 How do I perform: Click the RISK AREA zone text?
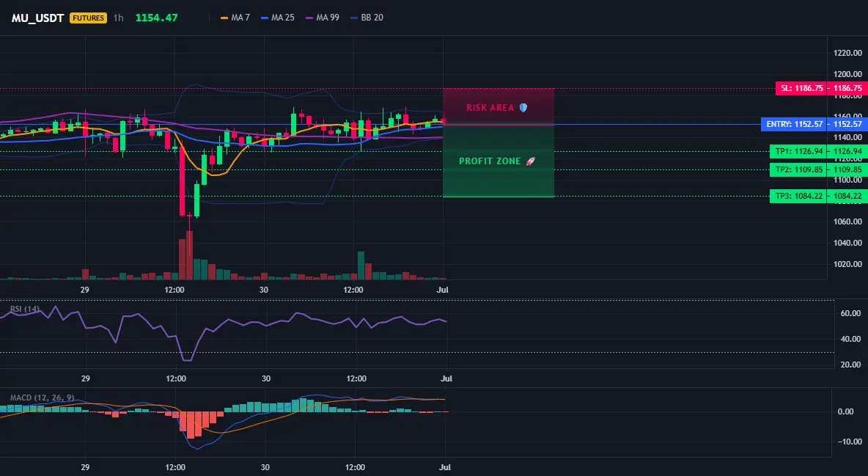[490, 108]
